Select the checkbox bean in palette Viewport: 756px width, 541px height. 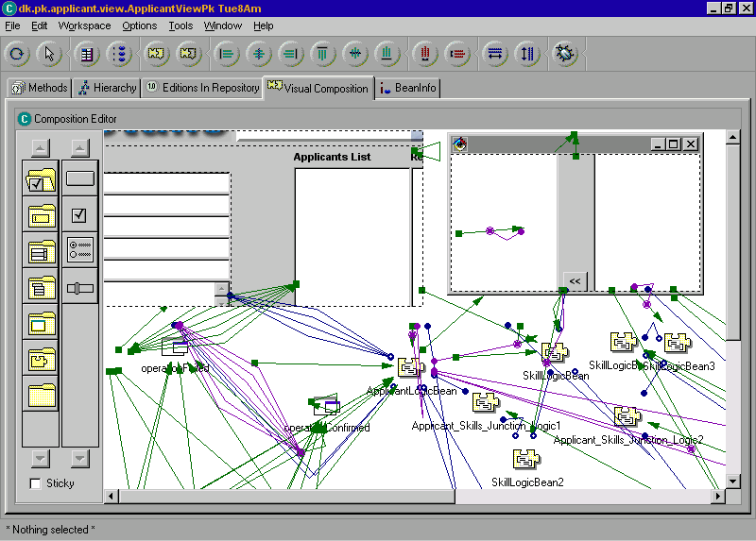coord(80,215)
